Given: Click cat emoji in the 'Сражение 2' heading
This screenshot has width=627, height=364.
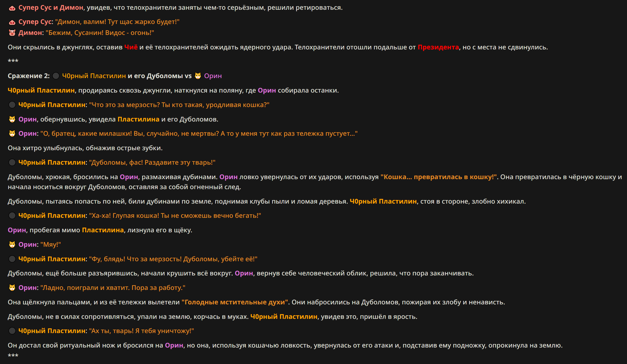Looking at the screenshot, I should coord(198,76).
